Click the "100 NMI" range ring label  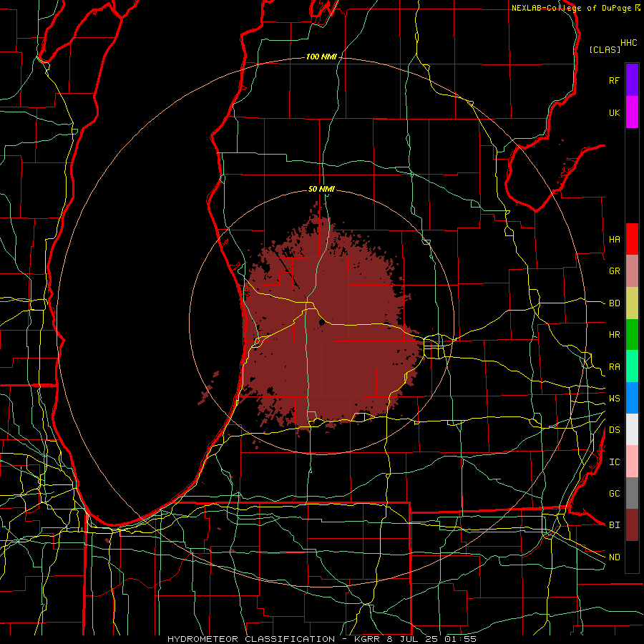[321, 57]
